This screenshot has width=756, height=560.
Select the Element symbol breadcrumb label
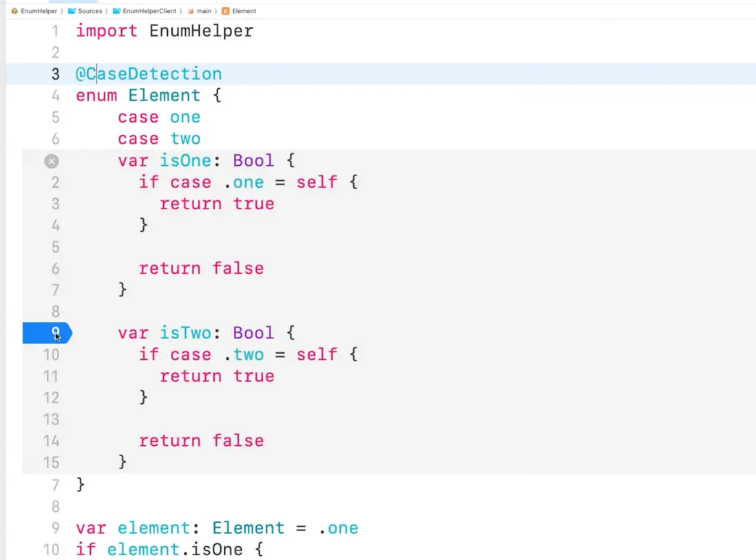pyautogui.click(x=244, y=11)
